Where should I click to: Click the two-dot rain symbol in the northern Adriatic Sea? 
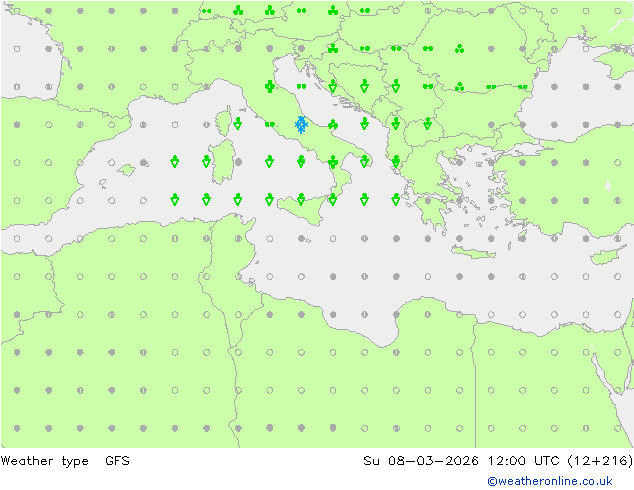click(x=301, y=86)
